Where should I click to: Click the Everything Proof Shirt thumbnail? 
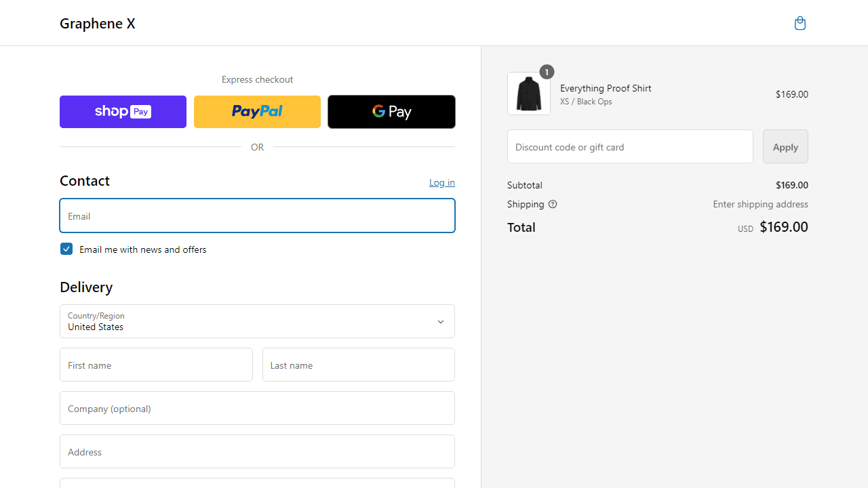coord(529,94)
